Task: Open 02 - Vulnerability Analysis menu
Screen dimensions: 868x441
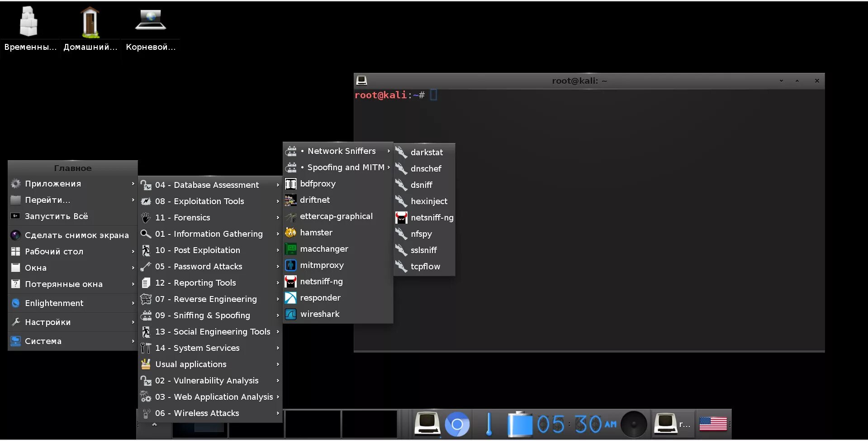Action: 210,381
